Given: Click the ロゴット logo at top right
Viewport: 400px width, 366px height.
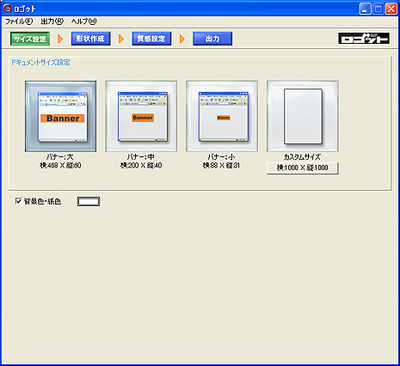Looking at the screenshot, I should coord(364,38).
